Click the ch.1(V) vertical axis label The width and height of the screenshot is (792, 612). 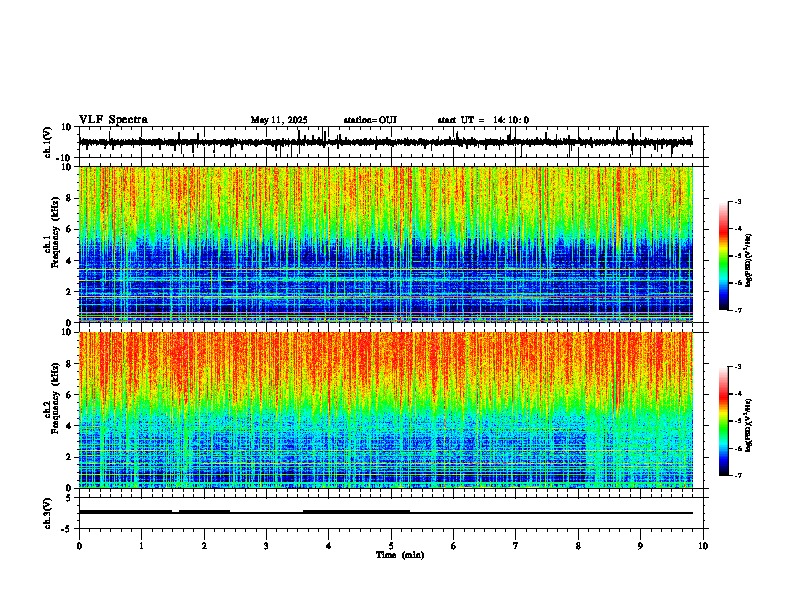[48, 142]
